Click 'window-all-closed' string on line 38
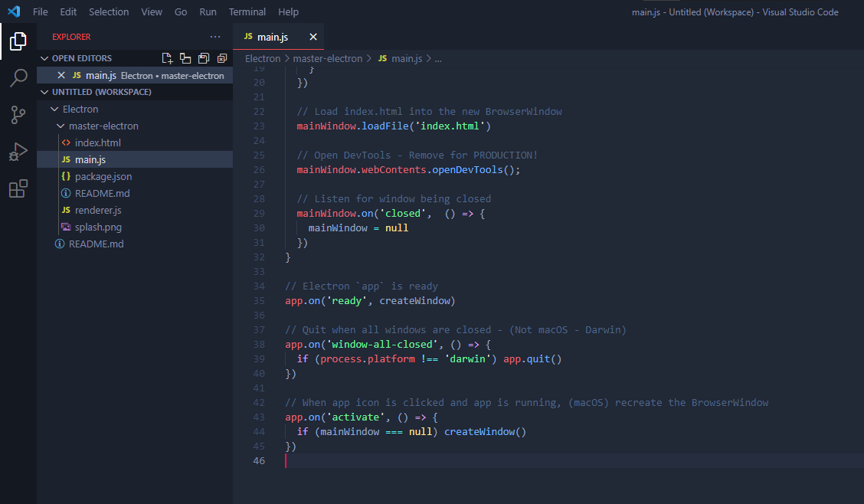This screenshot has width=864, height=504. coord(382,344)
